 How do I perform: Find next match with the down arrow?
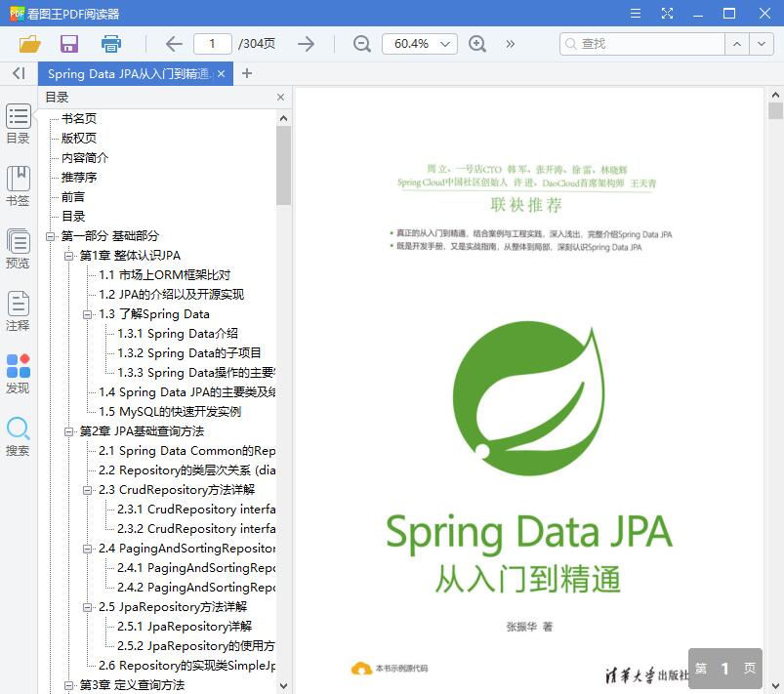click(762, 44)
